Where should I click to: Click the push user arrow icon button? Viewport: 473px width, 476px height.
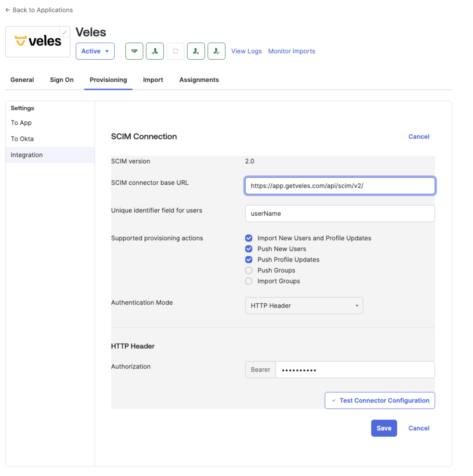196,51
